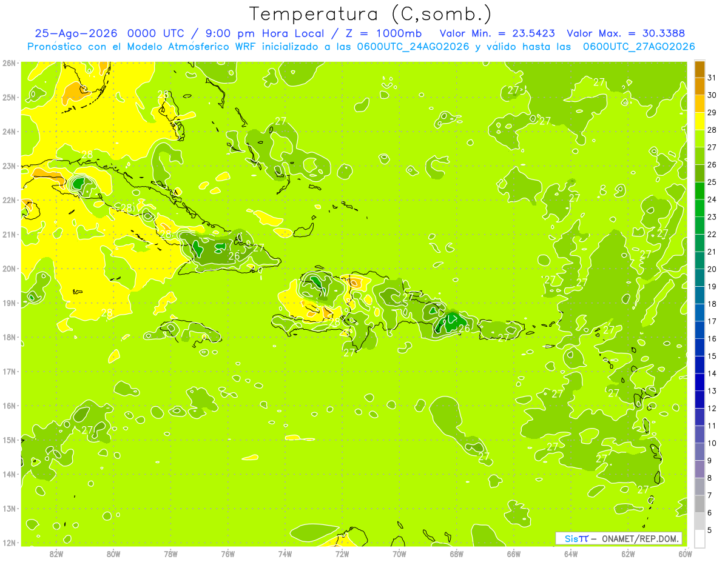The image size is (728, 562).
Task: Click the '22N' latitude axis label
Action: 9,200
